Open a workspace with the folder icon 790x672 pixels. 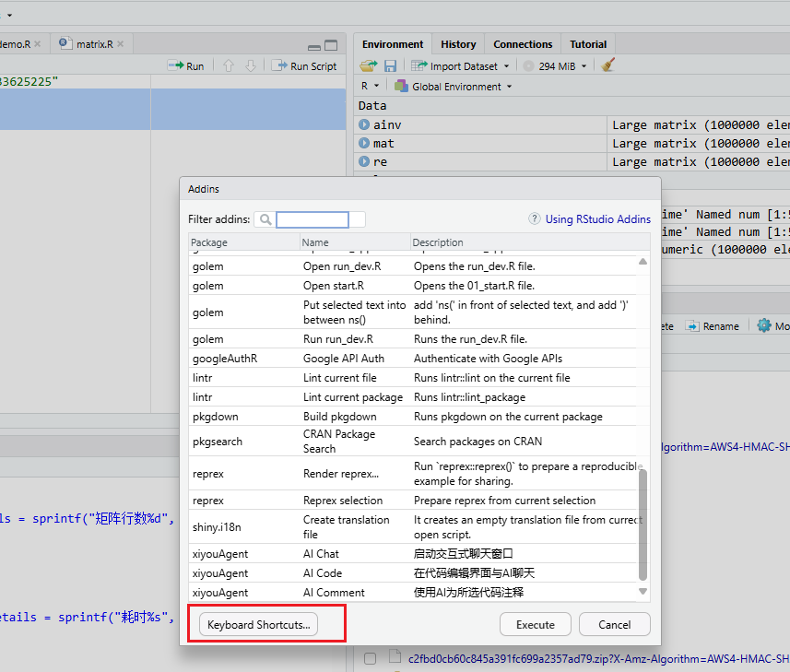point(367,65)
